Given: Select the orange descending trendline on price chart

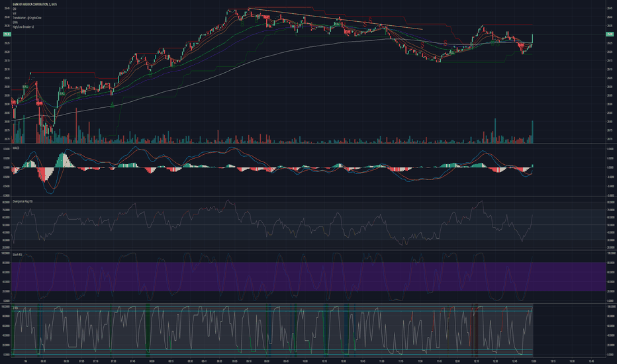Looking at the screenshot, I should pos(335,19).
